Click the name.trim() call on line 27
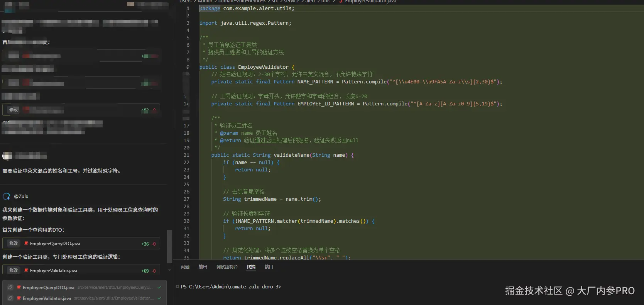The height and width of the screenshot is (305, 644). pos(303,199)
